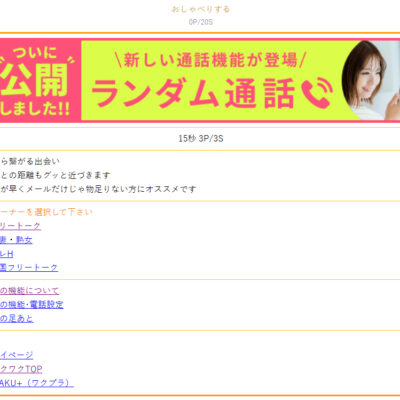Open the link ending in H
Screen dimensions: 400x400
pos(7,254)
